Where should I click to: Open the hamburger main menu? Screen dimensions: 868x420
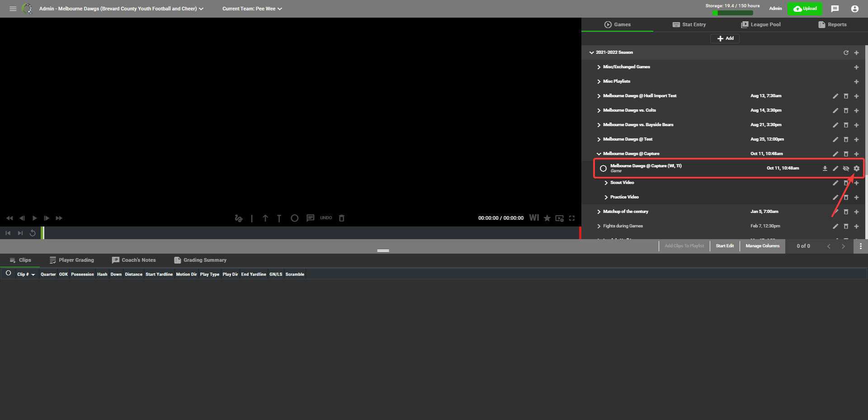[x=13, y=9]
